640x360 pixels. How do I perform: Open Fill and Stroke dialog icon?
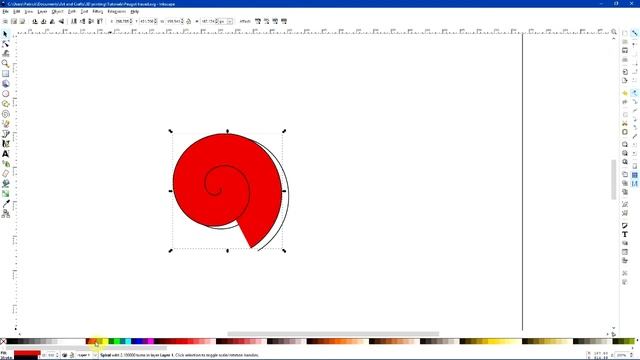click(x=625, y=226)
